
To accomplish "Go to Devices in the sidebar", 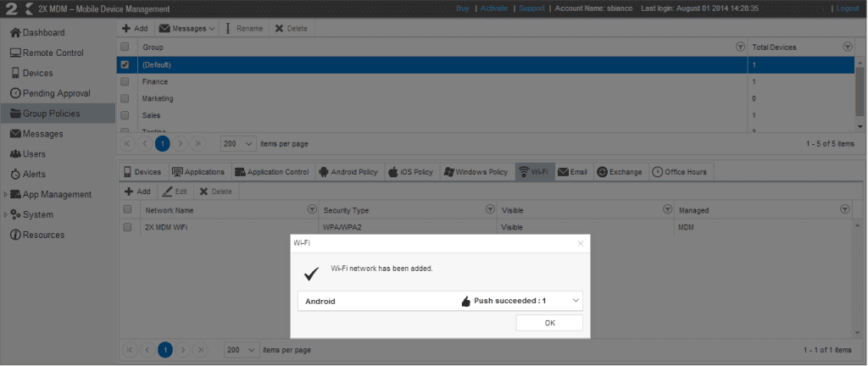I will [32, 73].
